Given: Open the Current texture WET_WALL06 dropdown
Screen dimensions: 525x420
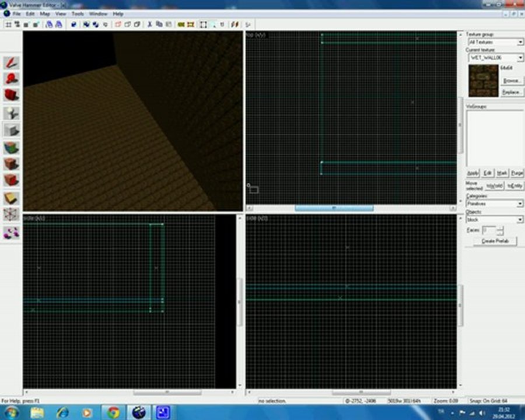Looking at the screenshot, I should pos(495,58).
